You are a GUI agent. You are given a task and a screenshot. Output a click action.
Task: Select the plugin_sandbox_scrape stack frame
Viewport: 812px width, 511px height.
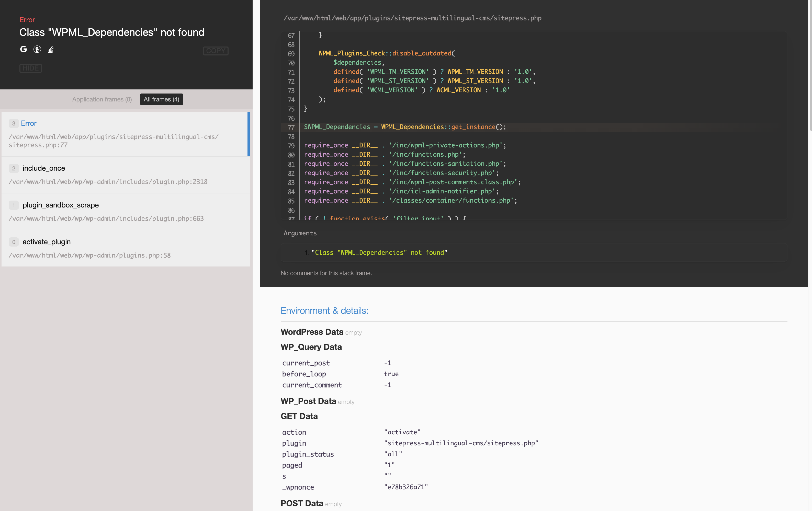point(126,211)
